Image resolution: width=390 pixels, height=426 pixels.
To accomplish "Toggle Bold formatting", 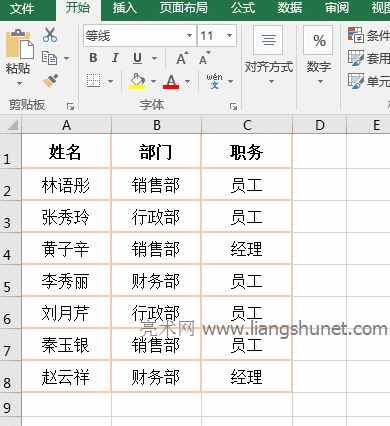I will point(93,58).
